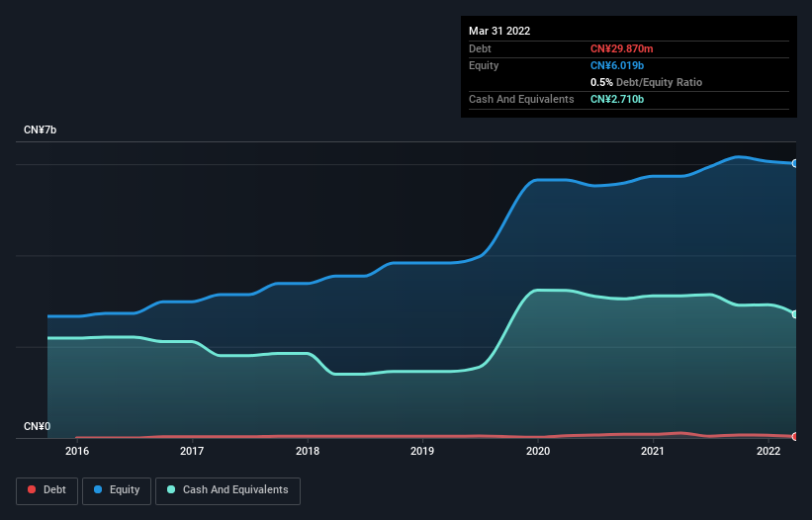Select the red Debt end data point marker
Screen dimensions: 812x520
[795, 436]
